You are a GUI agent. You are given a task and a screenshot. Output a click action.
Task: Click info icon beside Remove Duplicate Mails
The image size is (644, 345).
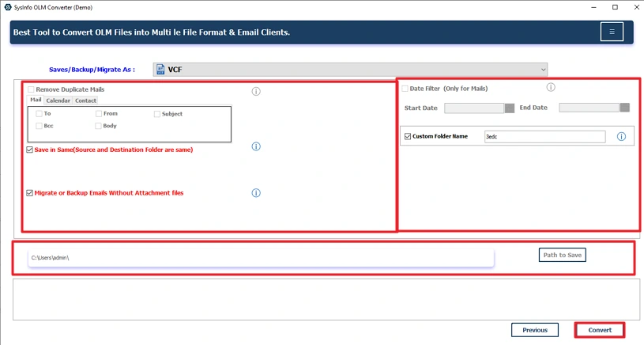click(256, 91)
